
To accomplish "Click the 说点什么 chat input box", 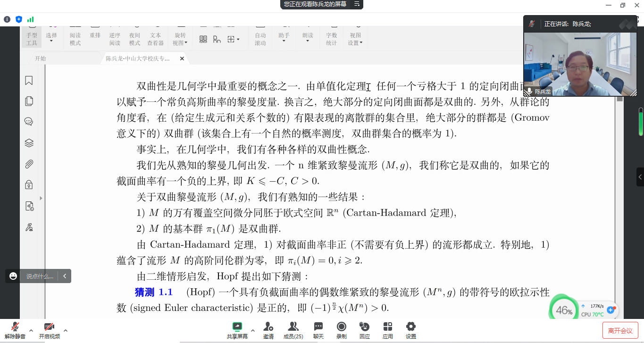I will [x=40, y=276].
